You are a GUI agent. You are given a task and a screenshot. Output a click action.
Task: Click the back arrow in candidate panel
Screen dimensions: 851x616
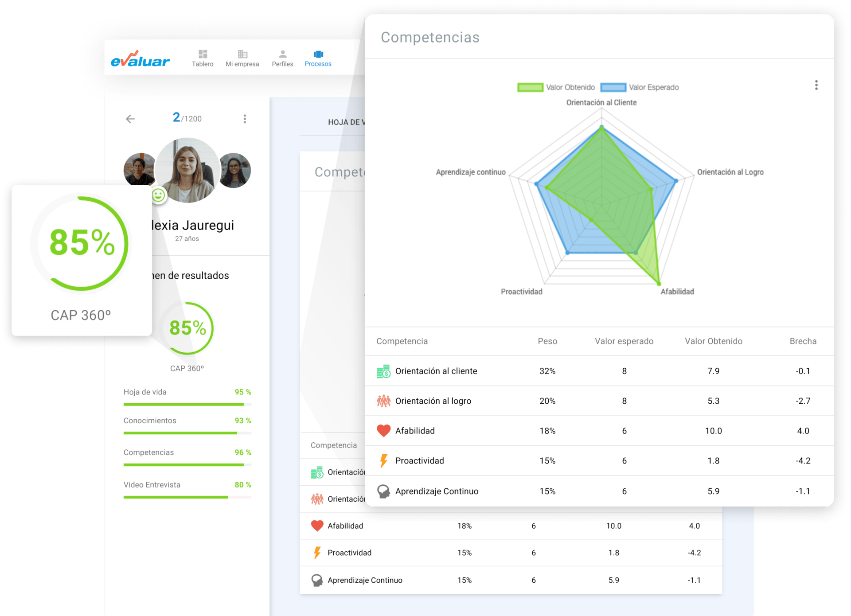(130, 119)
